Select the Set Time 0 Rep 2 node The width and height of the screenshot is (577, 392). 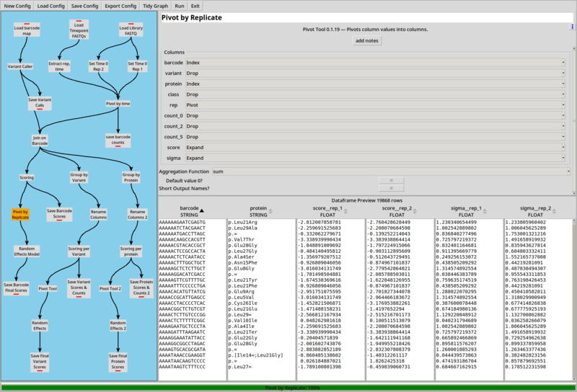coord(98,66)
